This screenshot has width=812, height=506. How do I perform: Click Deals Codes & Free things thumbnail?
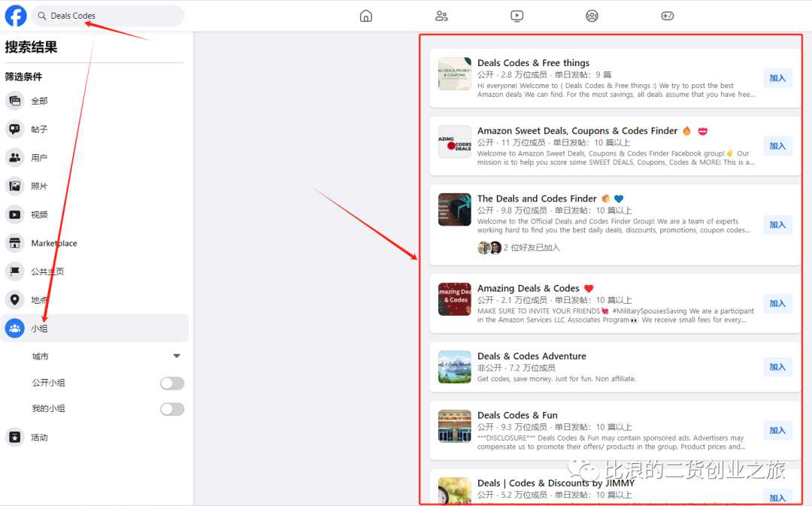pos(455,74)
